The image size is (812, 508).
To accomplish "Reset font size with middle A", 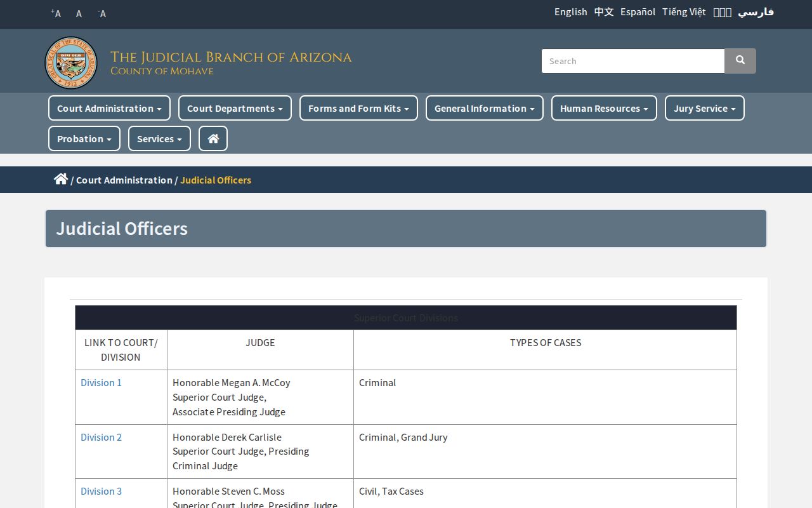I will click(x=79, y=13).
